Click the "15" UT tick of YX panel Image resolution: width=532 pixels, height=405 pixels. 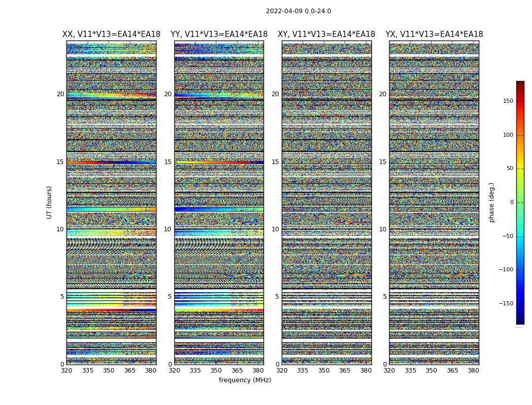pos(383,162)
